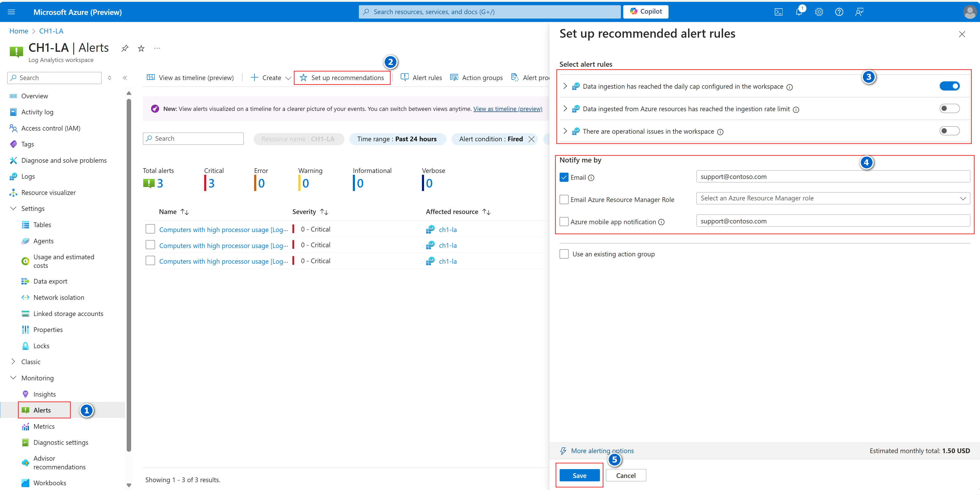Screen dimensions: 980x490
Task: Enable ingestion rate limit alert toggle
Action: [949, 109]
